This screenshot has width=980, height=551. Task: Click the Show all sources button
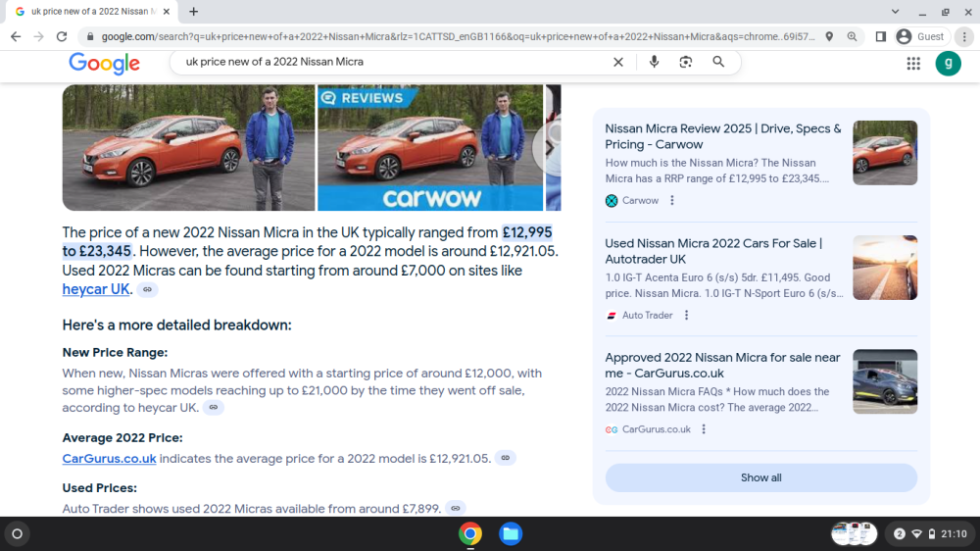point(760,477)
